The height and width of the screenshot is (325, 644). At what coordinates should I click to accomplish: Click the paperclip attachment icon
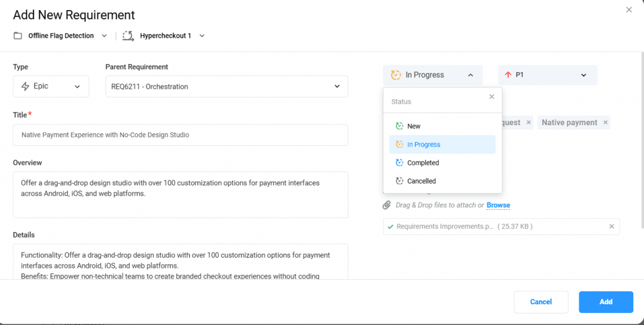pyautogui.click(x=387, y=205)
